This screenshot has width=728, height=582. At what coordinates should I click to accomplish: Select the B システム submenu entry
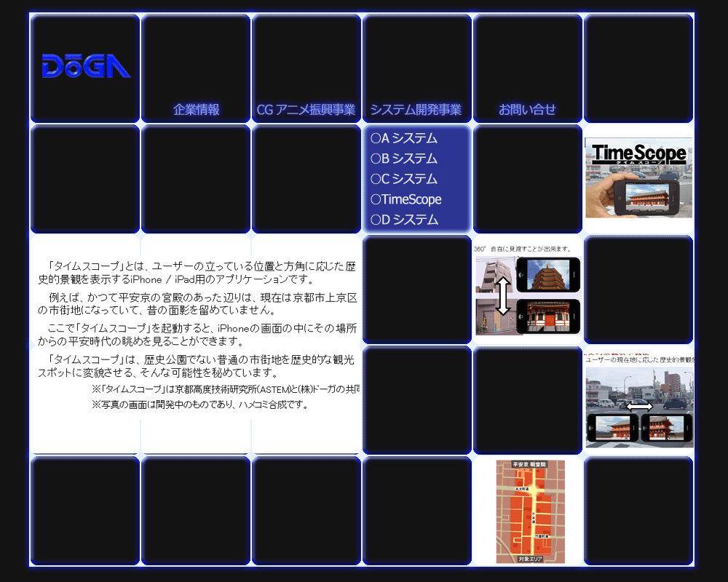coord(404,159)
